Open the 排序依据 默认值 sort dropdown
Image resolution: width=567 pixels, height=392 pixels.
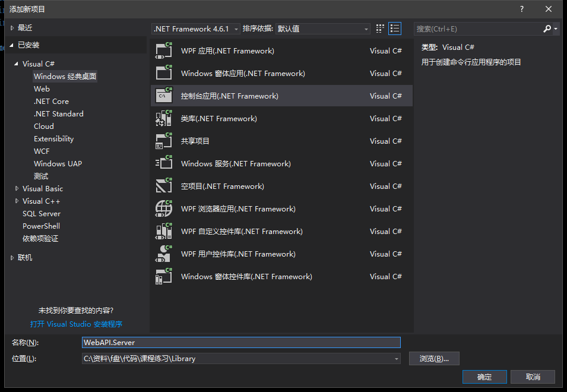point(322,29)
